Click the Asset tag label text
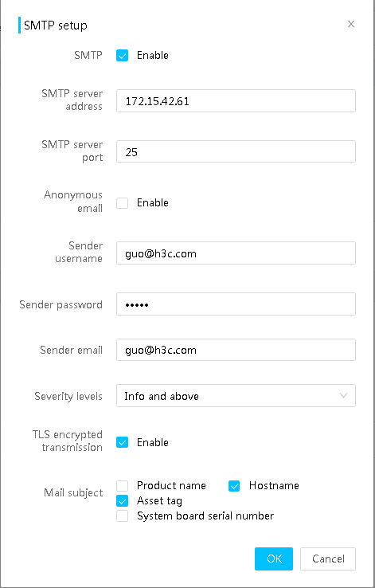Screen dimensions: 375x588 coord(159,501)
